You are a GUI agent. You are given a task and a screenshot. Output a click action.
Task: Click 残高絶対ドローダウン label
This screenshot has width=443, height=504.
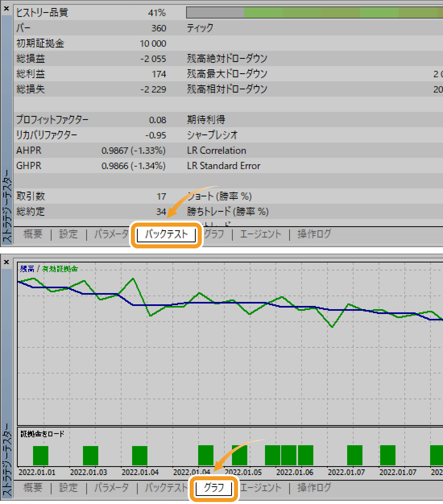pyautogui.click(x=227, y=59)
